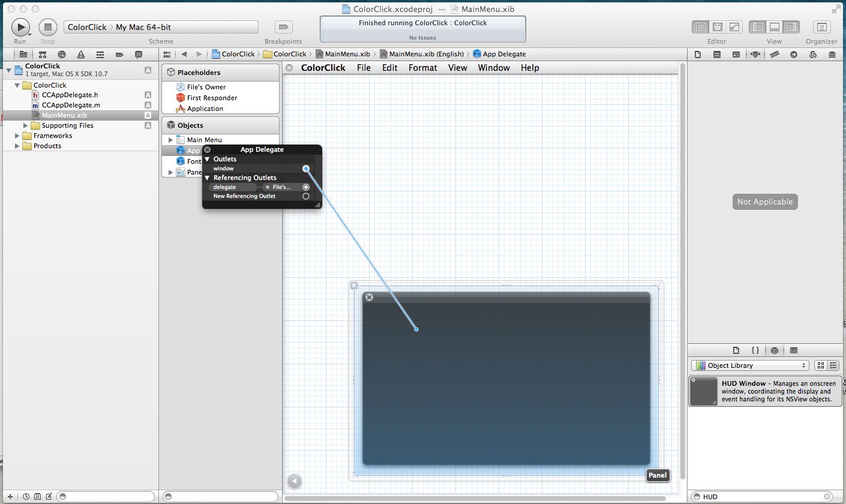Open the Window menu in canvas
This screenshot has width=846, height=504.
click(494, 68)
